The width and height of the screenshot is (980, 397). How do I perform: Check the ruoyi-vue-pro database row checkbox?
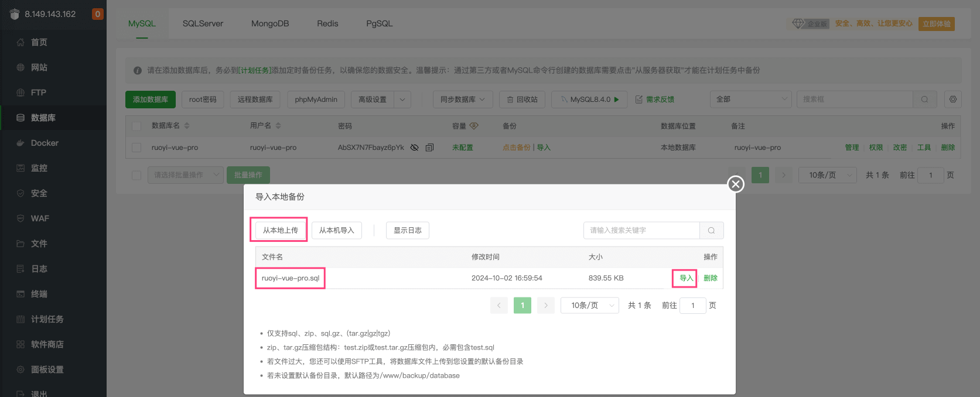pos(136,148)
